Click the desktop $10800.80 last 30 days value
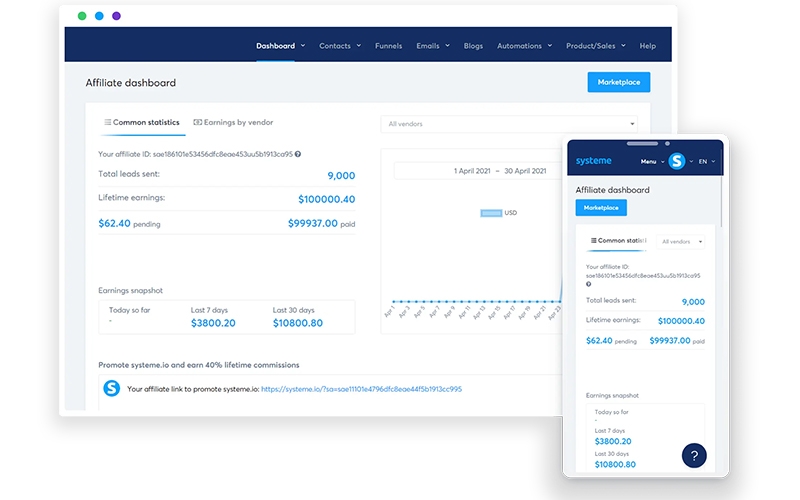 [x=298, y=323]
